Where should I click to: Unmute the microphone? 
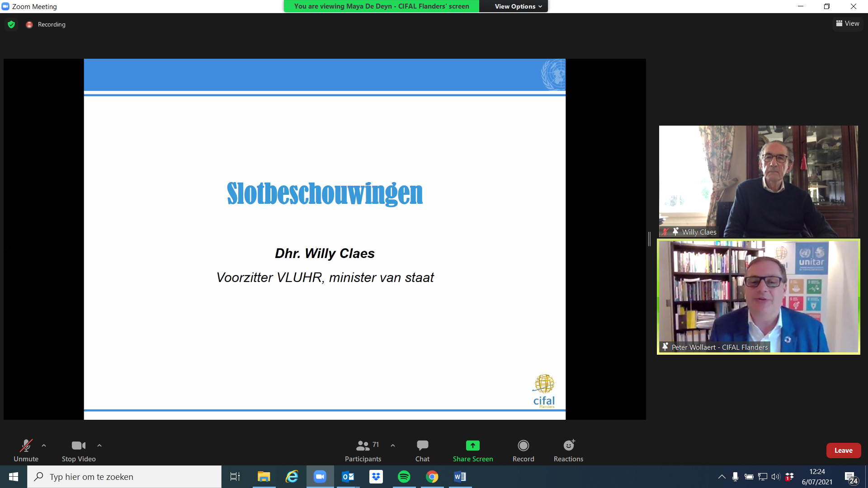click(26, 446)
